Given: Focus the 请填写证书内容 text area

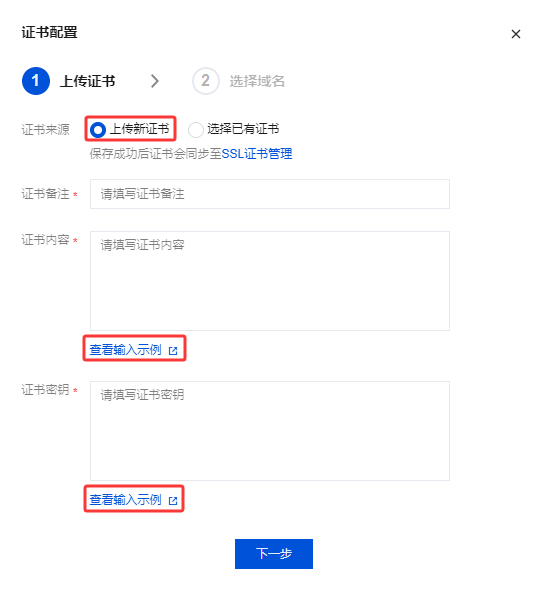Looking at the screenshot, I should (270, 281).
